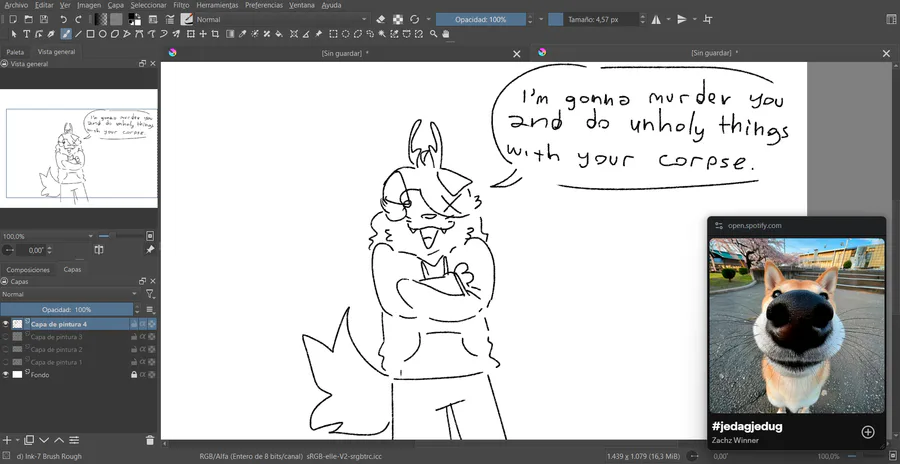Select the Text tool

[26, 34]
